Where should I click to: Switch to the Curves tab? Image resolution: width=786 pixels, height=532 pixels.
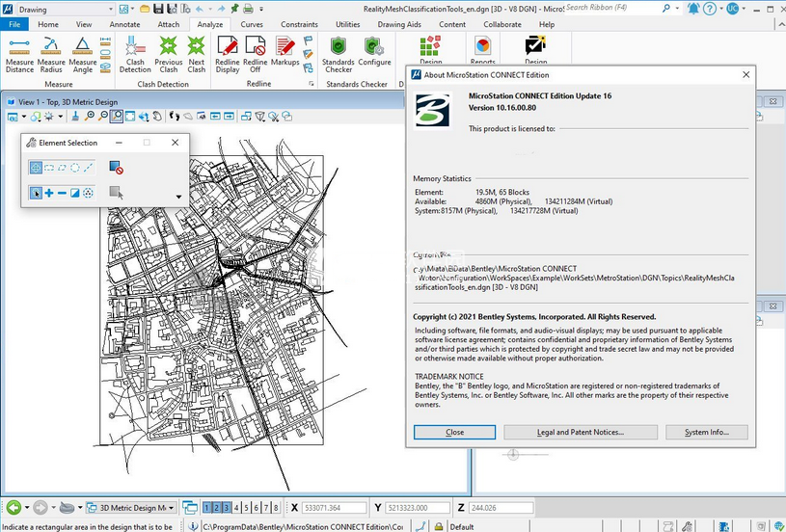pyautogui.click(x=252, y=24)
